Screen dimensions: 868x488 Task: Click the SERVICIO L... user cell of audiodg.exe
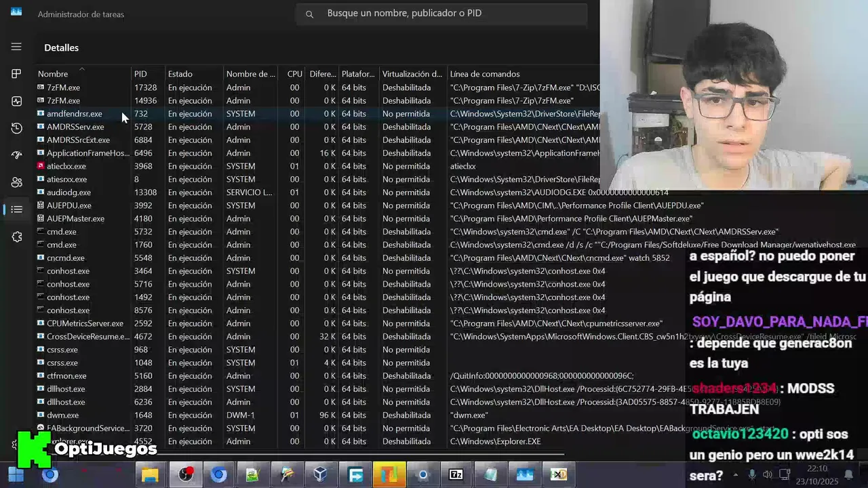click(x=249, y=192)
